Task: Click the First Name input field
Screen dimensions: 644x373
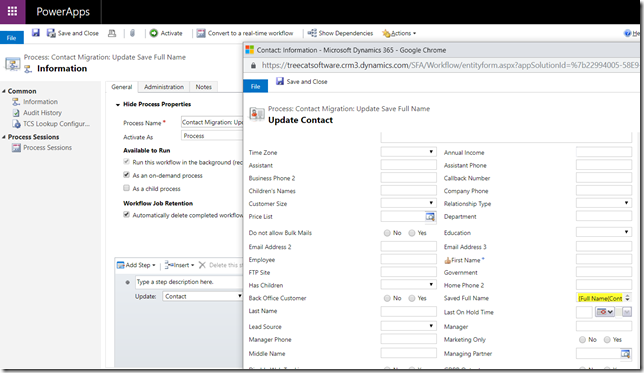Action: coord(604,259)
